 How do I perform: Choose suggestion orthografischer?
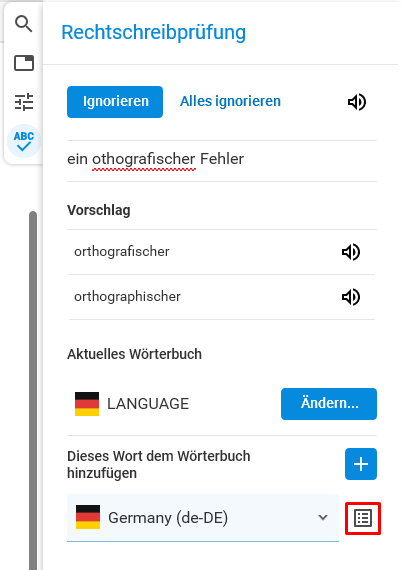tap(122, 252)
